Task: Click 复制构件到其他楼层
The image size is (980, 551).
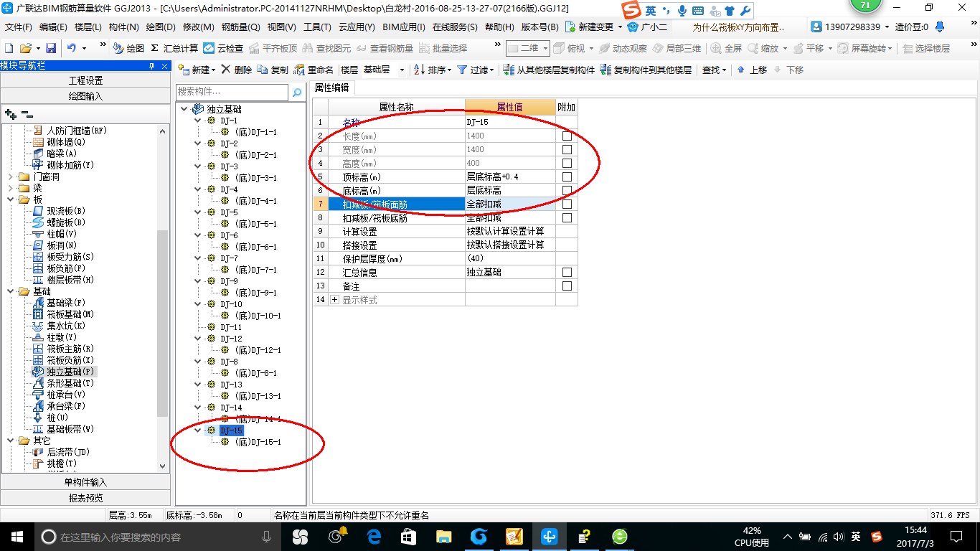Action: 646,70
